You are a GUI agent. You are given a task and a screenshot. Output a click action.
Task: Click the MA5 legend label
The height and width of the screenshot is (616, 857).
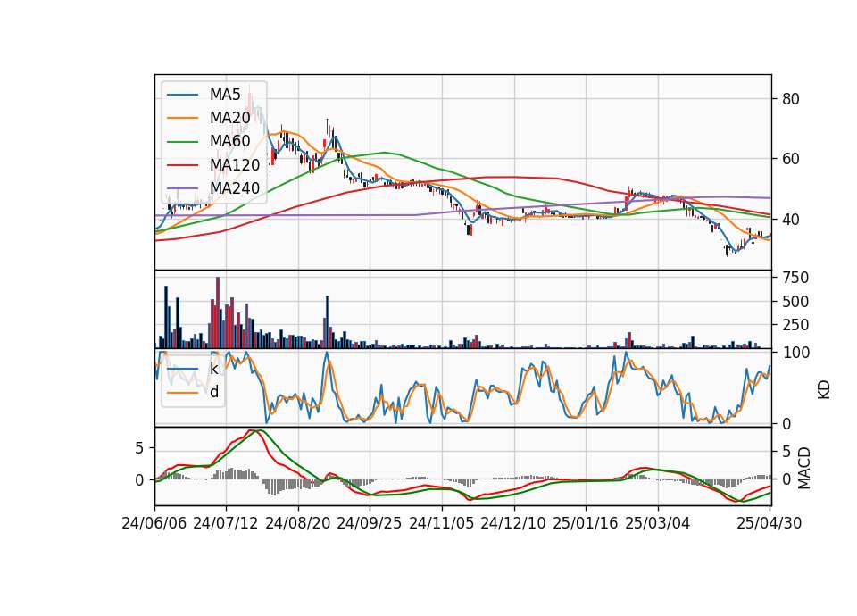[x=225, y=95]
